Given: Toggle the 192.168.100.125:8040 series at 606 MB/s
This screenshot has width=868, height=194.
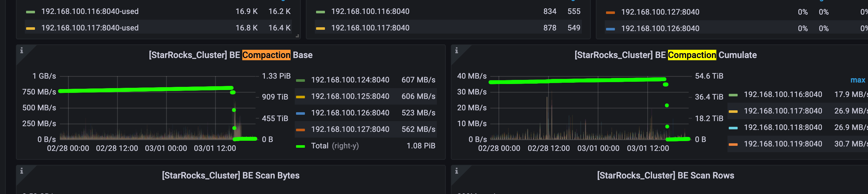Looking at the screenshot, I should point(350,96).
